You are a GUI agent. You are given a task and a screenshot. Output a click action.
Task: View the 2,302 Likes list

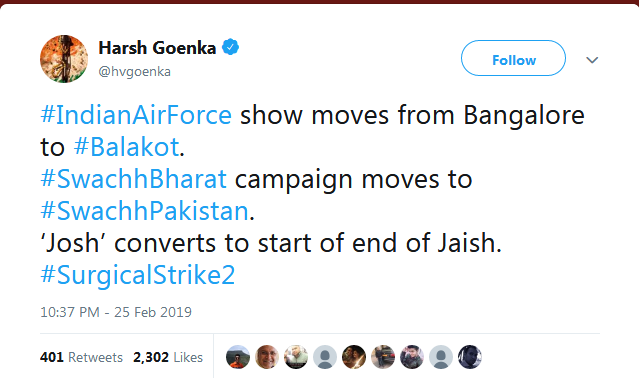tap(168, 357)
